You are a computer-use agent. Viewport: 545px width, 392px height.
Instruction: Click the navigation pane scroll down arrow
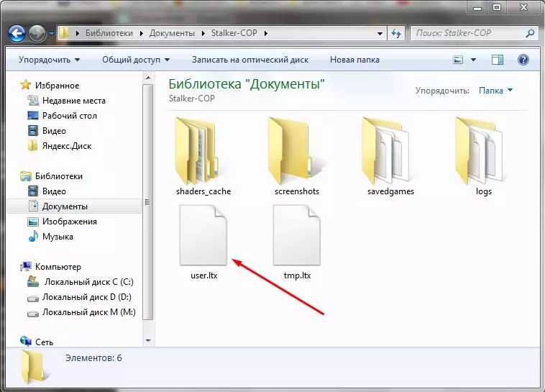tap(148, 340)
